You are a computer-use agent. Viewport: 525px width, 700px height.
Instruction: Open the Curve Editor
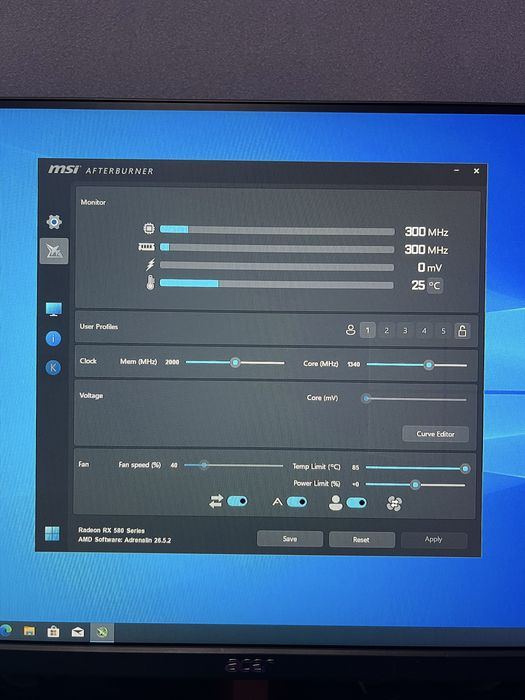tap(435, 434)
